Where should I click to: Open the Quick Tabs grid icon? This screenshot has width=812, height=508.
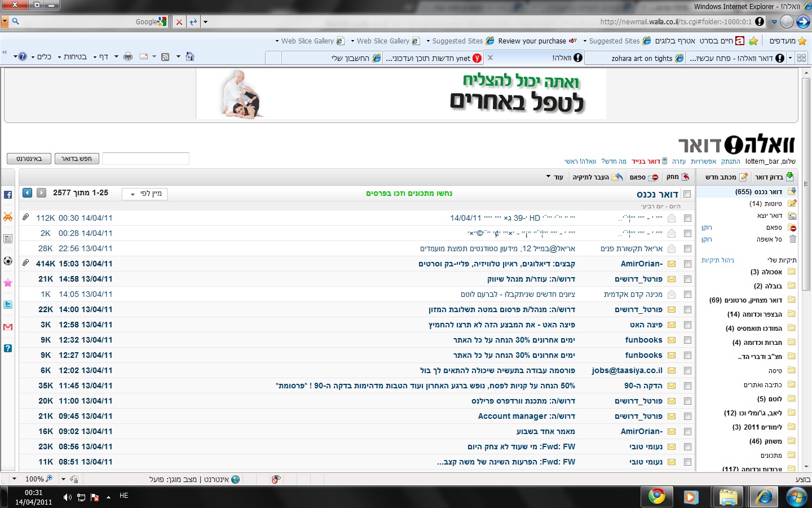click(x=801, y=58)
